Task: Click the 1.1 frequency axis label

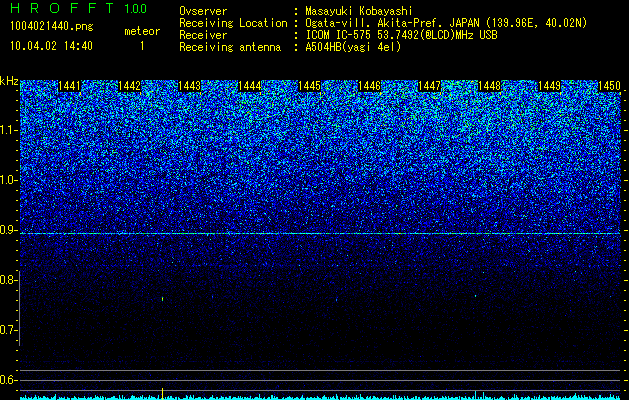Action: tap(9, 130)
